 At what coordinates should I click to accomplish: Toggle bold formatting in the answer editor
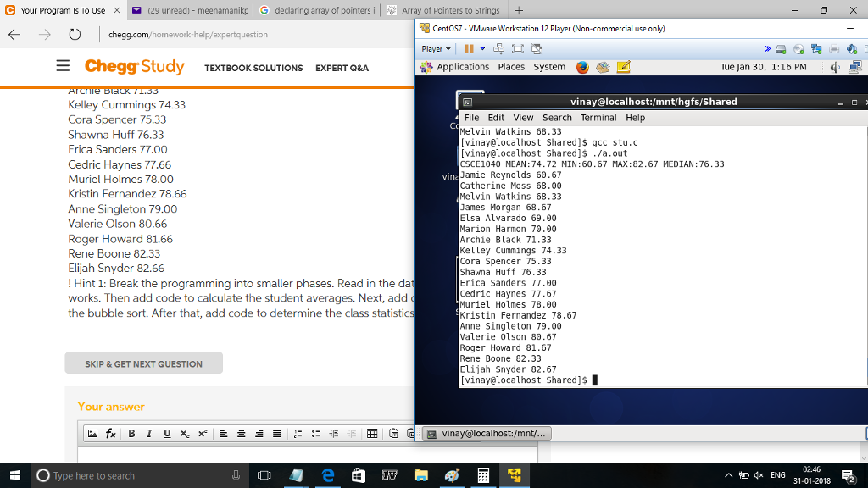(131, 433)
